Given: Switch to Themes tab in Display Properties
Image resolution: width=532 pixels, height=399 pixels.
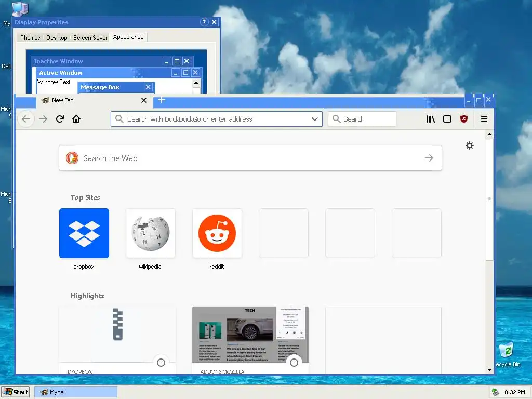Looking at the screenshot, I should [30, 37].
